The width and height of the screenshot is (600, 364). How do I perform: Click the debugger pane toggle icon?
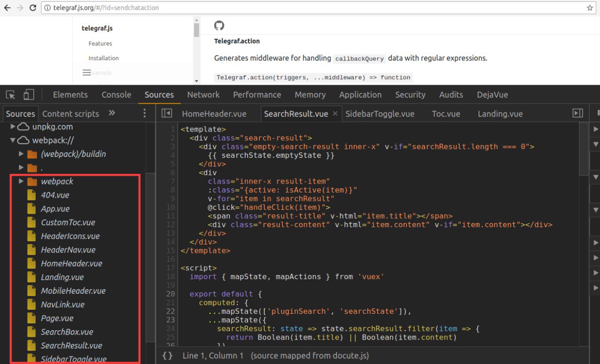pyautogui.click(x=577, y=113)
